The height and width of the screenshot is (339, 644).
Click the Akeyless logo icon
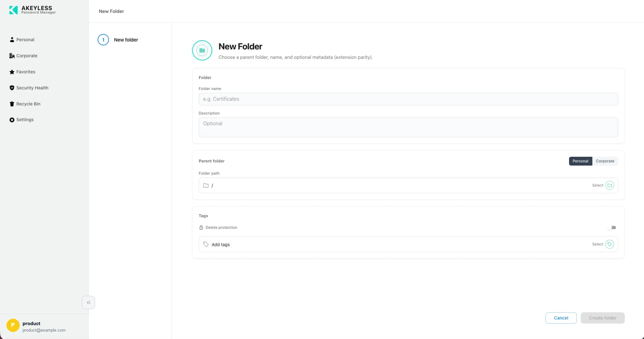14,10
